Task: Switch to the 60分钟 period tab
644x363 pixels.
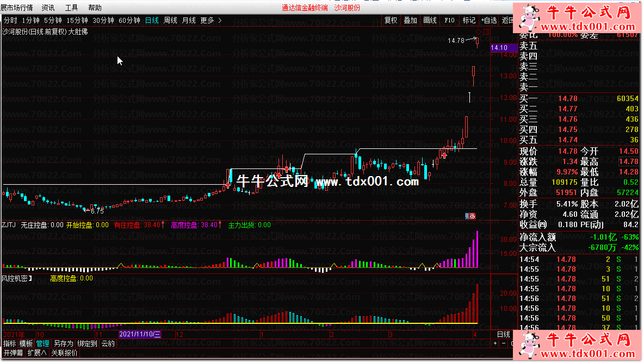Action: pyautogui.click(x=129, y=20)
